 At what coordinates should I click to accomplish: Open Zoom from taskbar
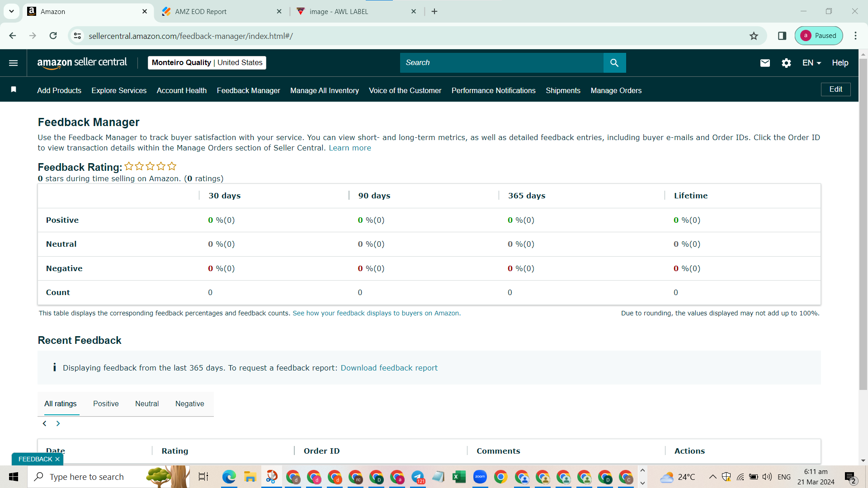(x=480, y=477)
